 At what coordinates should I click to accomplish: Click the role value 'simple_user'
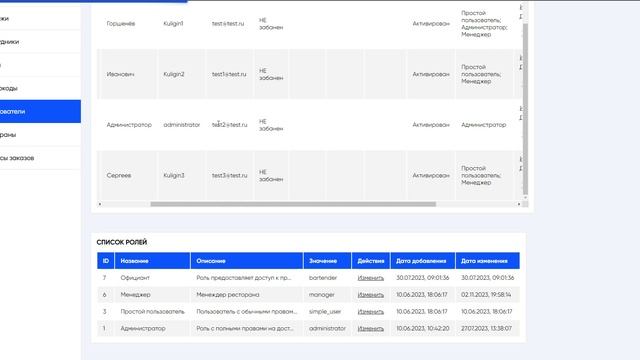click(325, 312)
